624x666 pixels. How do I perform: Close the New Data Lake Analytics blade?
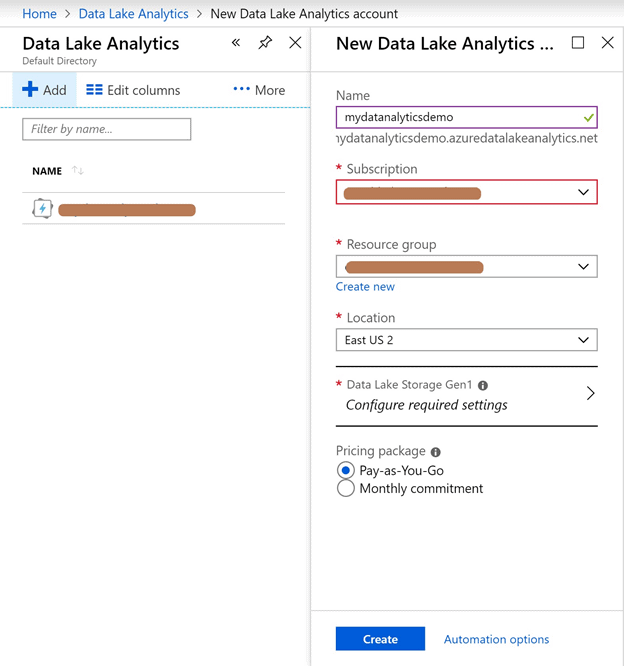[608, 42]
